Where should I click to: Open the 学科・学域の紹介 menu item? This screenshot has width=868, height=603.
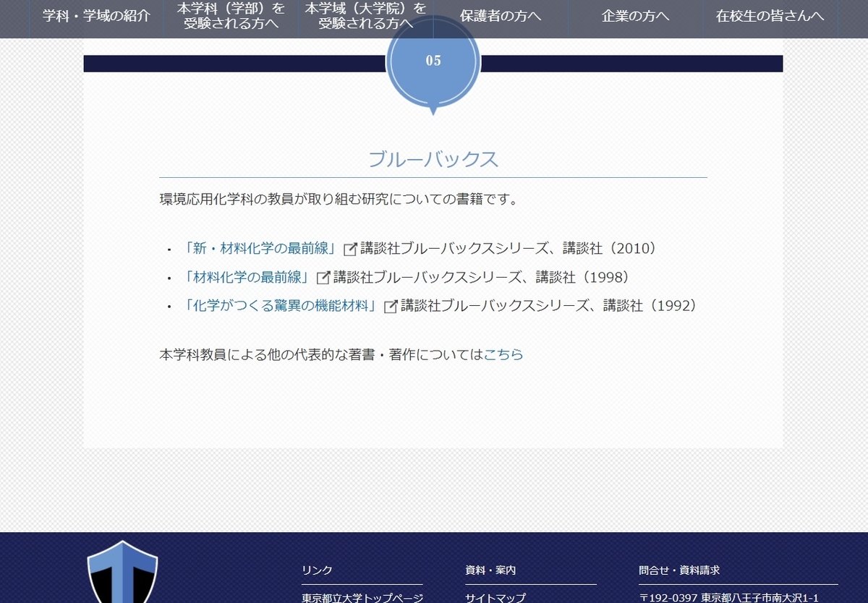tap(96, 16)
